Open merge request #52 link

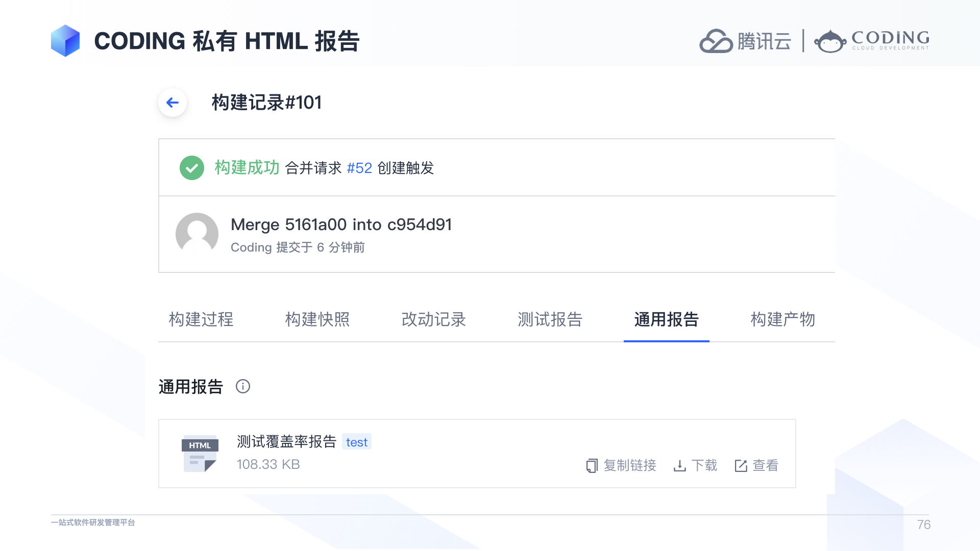point(359,168)
